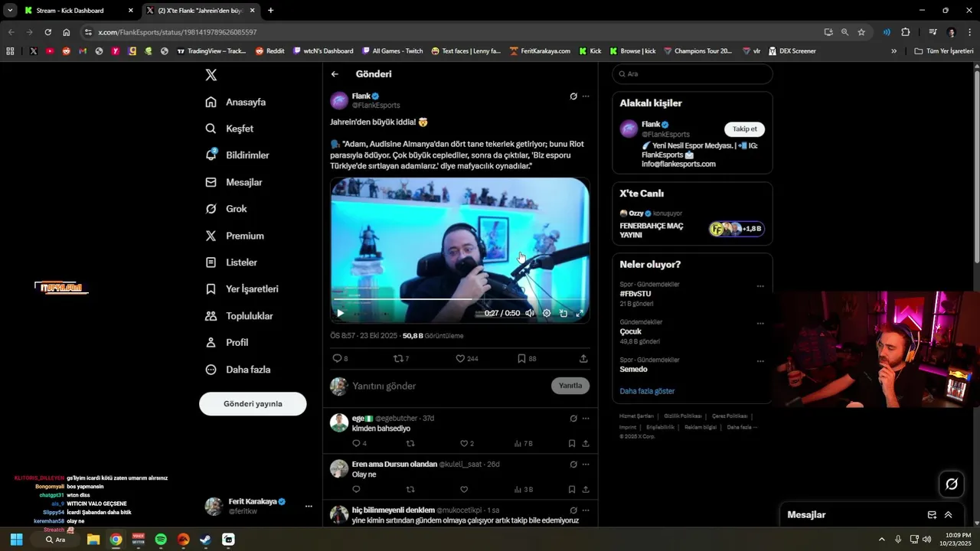The image size is (980, 551).
Task: Open Chrome extensions puzzle icon
Action: click(906, 32)
